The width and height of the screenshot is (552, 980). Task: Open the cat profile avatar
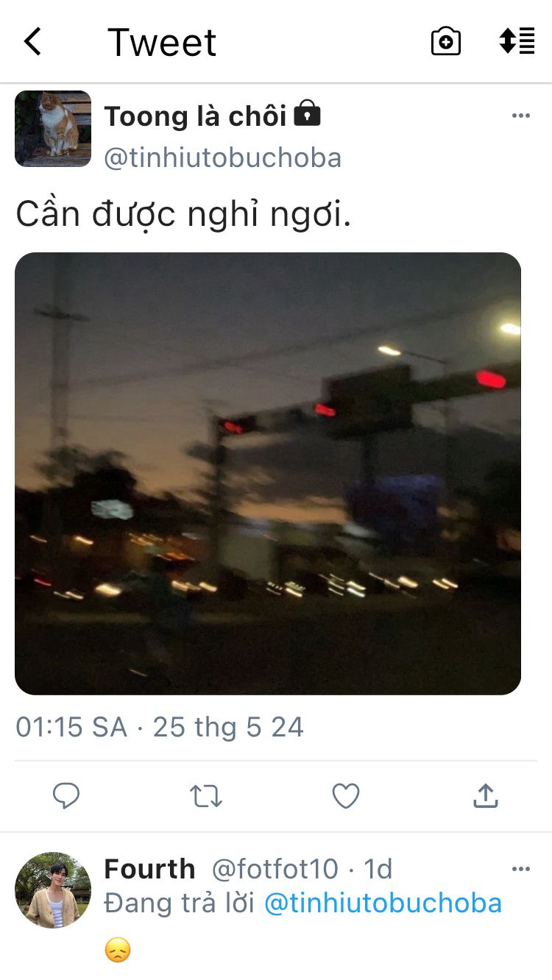click(x=53, y=129)
